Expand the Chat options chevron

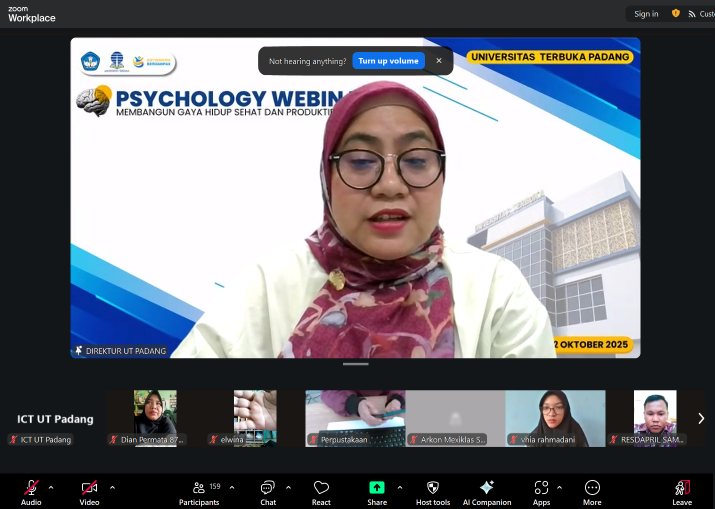(288, 487)
